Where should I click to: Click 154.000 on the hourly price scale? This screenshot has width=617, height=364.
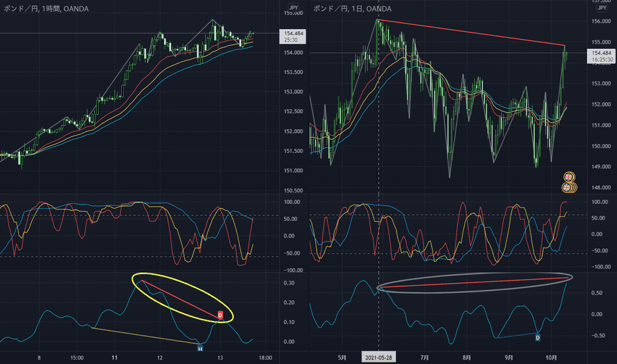(293, 52)
